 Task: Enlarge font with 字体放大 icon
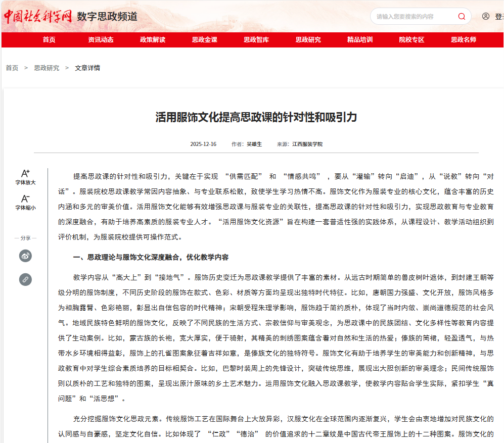coord(25,173)
